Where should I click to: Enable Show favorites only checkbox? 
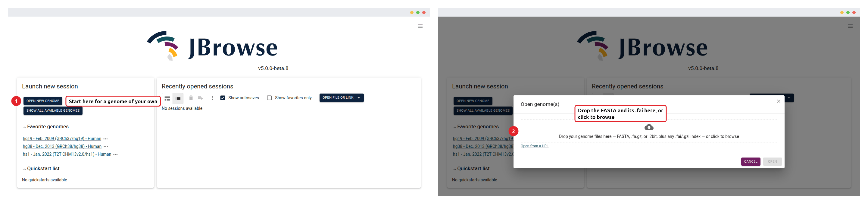269,98
